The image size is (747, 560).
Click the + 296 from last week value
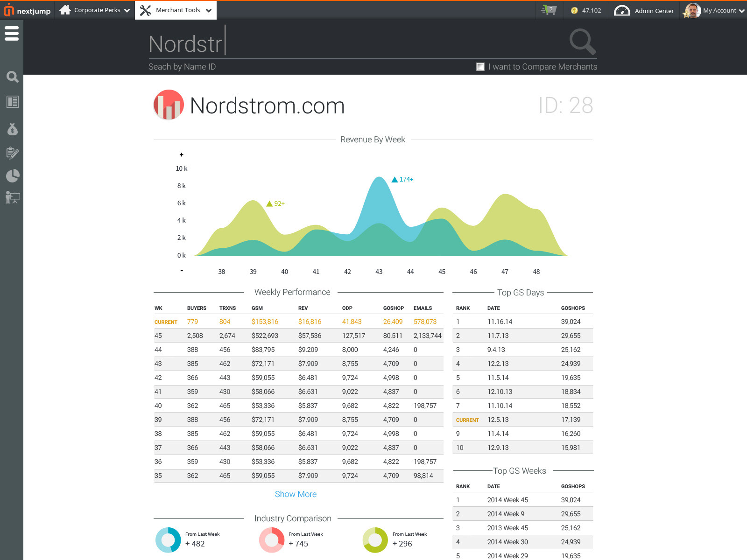point(402,544)
